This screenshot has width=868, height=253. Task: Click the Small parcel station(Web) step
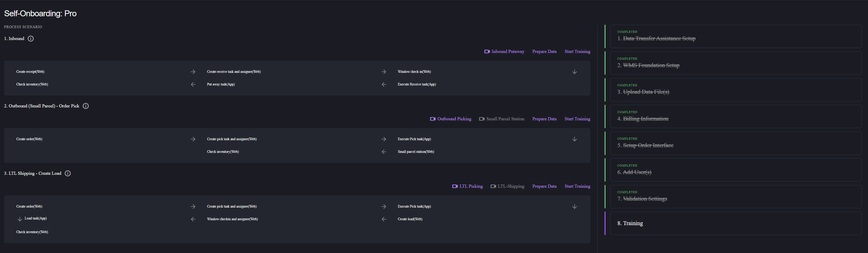pos(416,152)
